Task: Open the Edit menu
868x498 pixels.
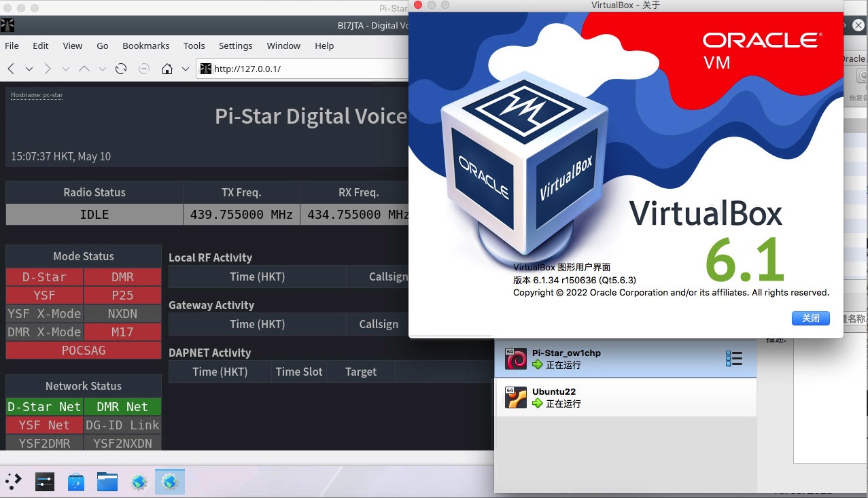Action: pos(41,46)
